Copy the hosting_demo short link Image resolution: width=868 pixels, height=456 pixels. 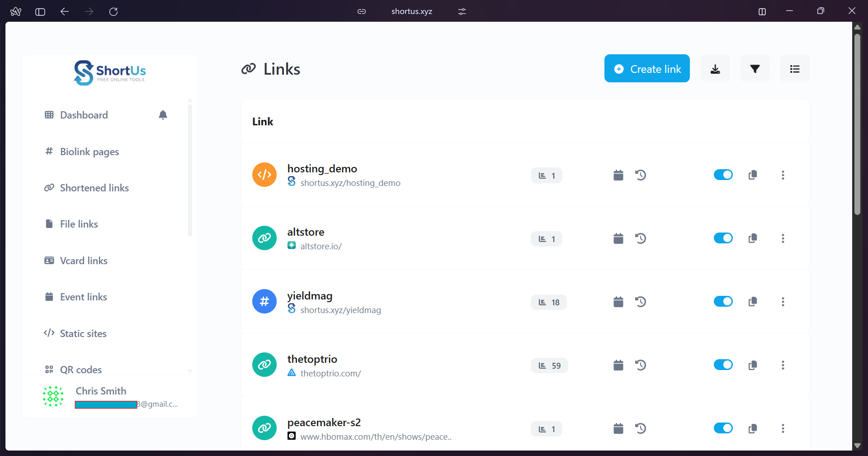click(x=753, y=175)
